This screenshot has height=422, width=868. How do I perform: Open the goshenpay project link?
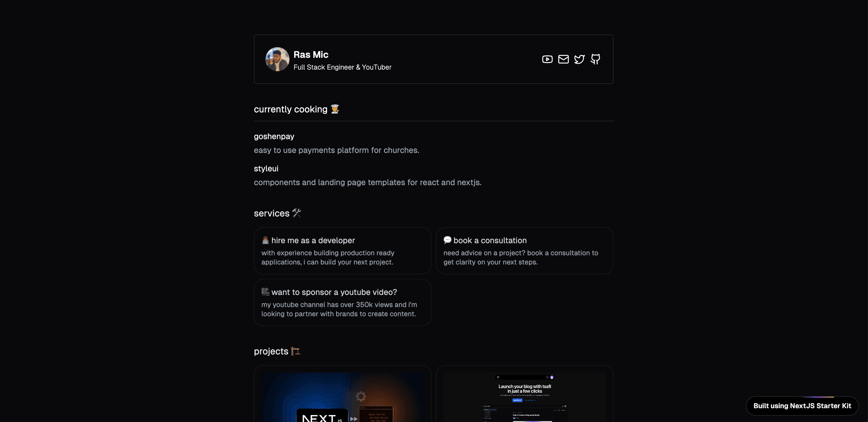point(274,136)
